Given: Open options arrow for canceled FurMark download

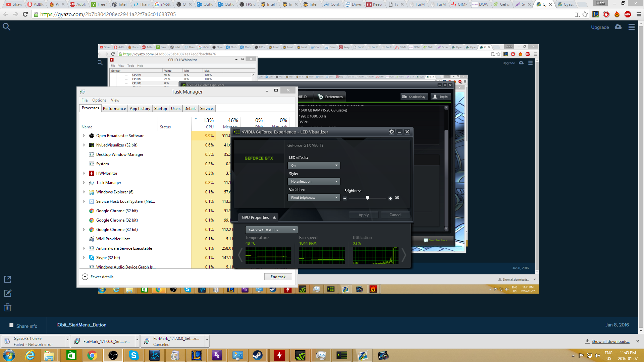Looking at the screenshot, I should (207, 340).
